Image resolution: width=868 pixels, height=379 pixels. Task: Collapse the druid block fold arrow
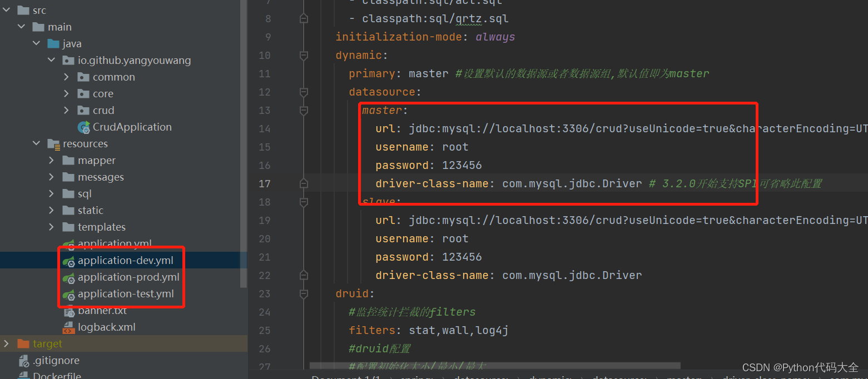pos(304,293)
